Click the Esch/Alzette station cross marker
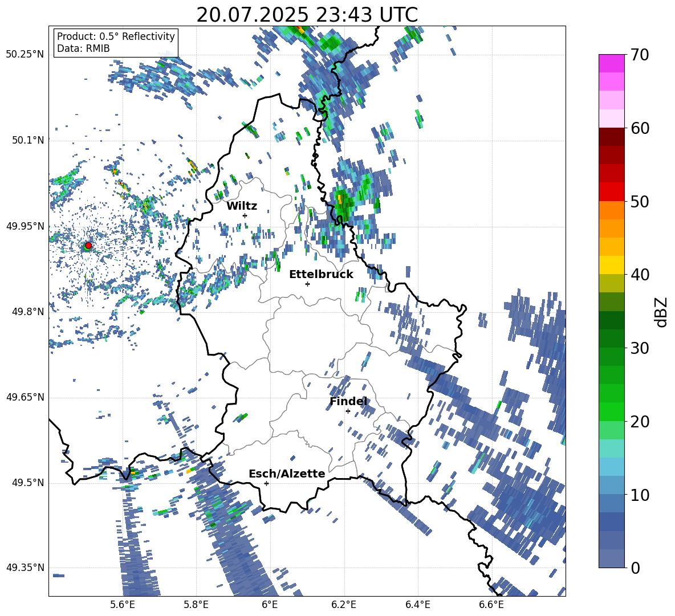Screen dimensions: 675x616 266,483
